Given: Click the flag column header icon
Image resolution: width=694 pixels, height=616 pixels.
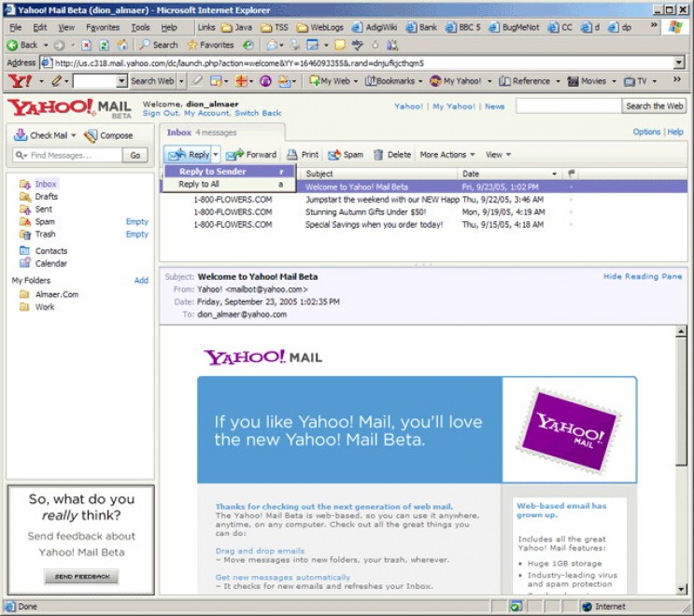Looking at the screenshot, I should tap(572, 174).
